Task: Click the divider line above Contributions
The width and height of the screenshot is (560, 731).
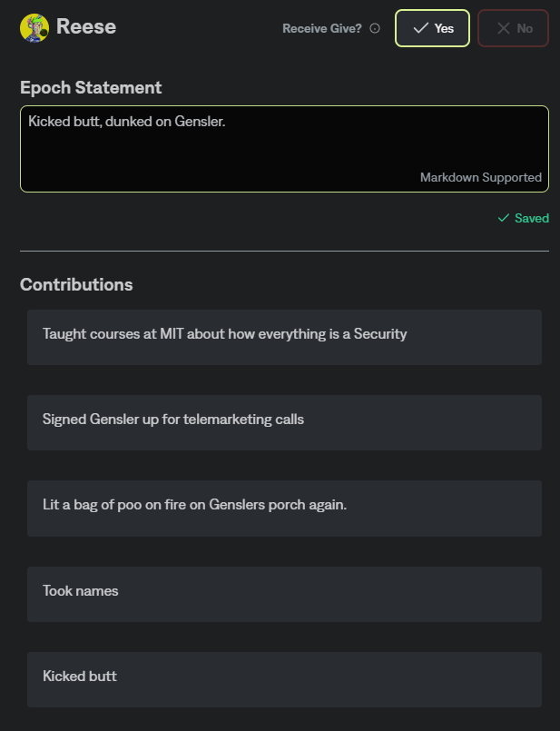Action: click(284, 251)
